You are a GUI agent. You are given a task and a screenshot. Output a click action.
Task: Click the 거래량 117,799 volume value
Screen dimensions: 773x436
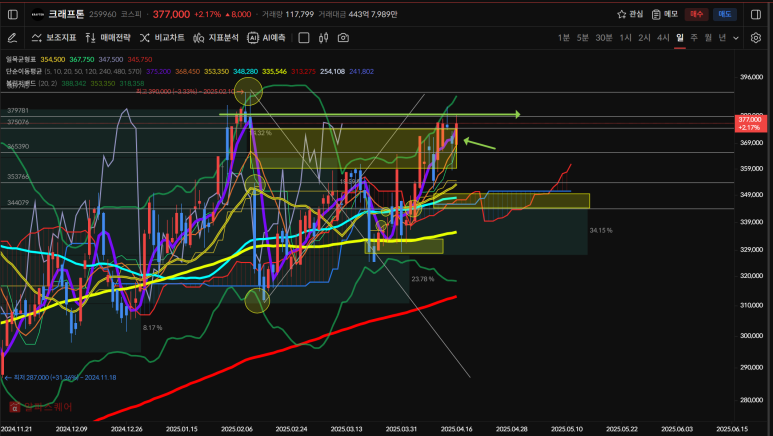(287, 14)
